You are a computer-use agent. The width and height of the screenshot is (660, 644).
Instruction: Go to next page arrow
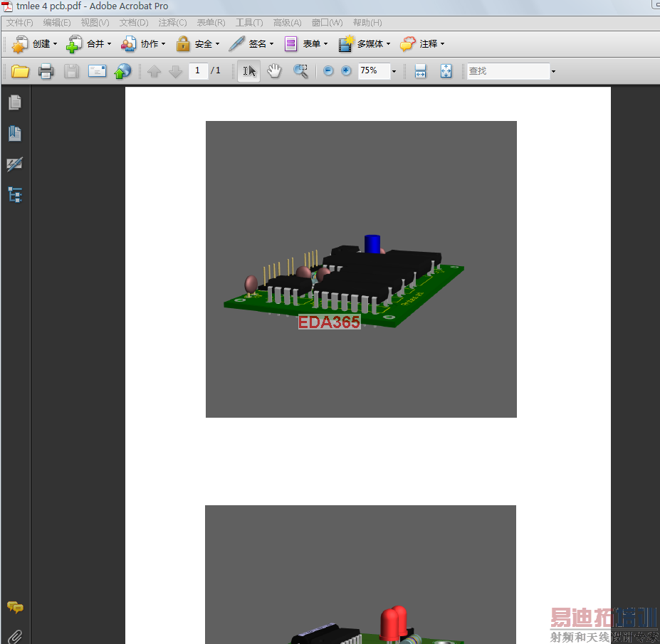click(175, 71)
